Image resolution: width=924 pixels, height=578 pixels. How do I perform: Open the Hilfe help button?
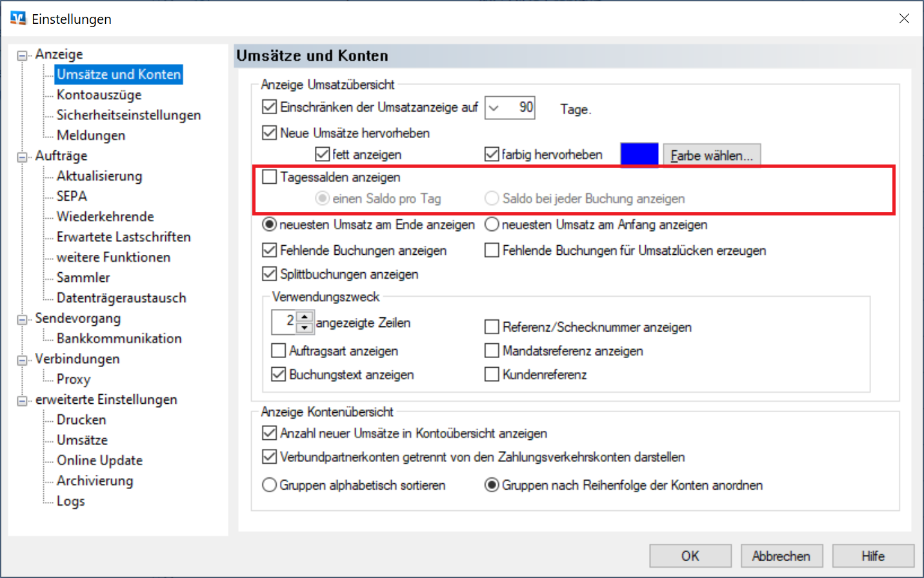click(x=872, y=556)
